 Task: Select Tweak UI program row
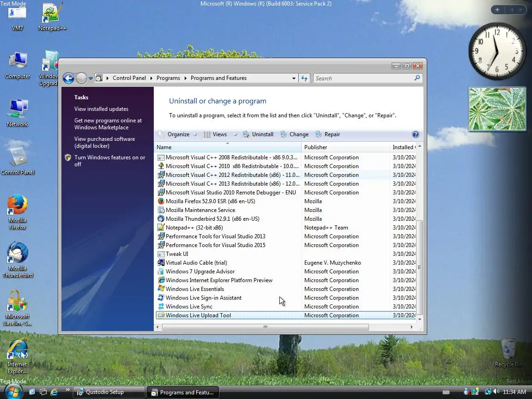tap(286, 254)
